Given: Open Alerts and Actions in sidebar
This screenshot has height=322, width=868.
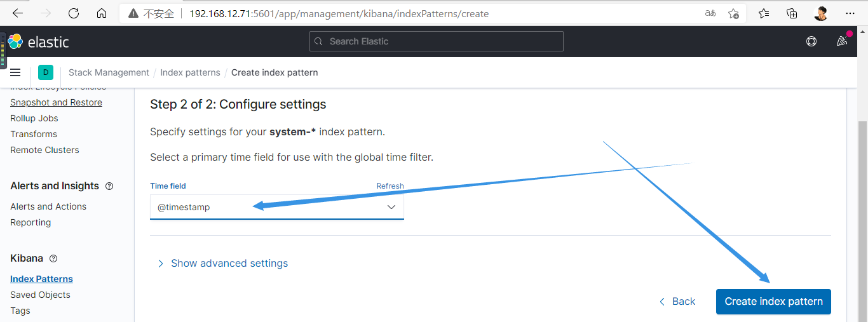Looking at the screenshot, I should coord(48,206).
